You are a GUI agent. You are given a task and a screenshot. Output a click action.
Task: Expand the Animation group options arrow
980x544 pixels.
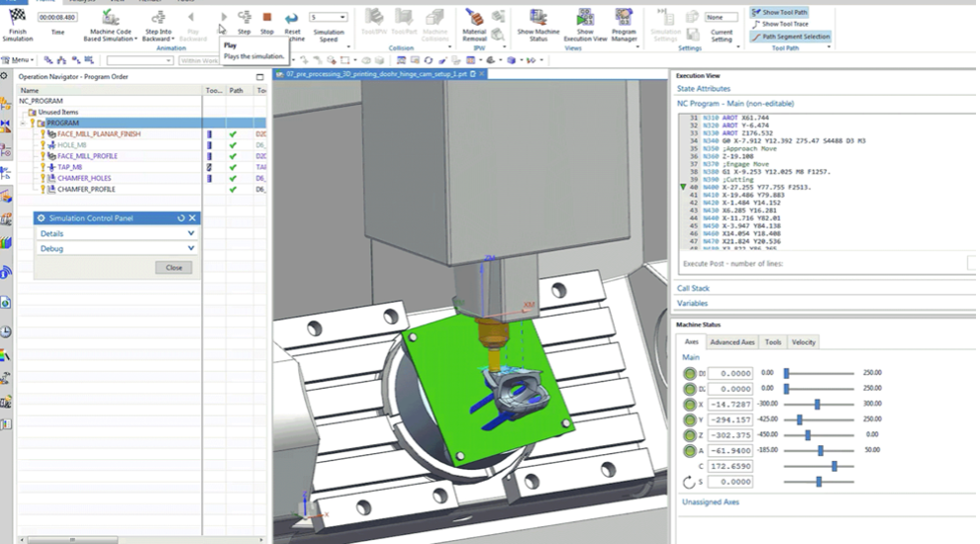coord(348,47)
